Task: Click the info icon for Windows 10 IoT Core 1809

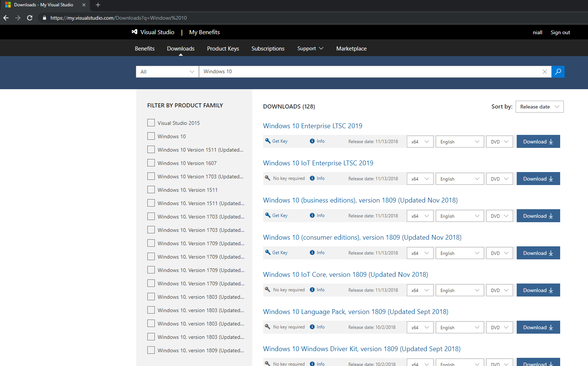Action: pos(312,290)
